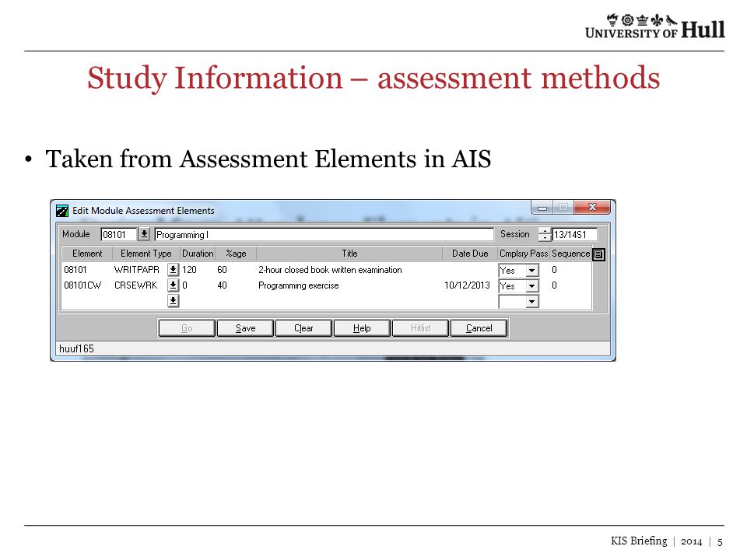Click the CRSEWRK element type cell
Image resolution: width=747 pixels, height=560 pixels.
point(135,285)
